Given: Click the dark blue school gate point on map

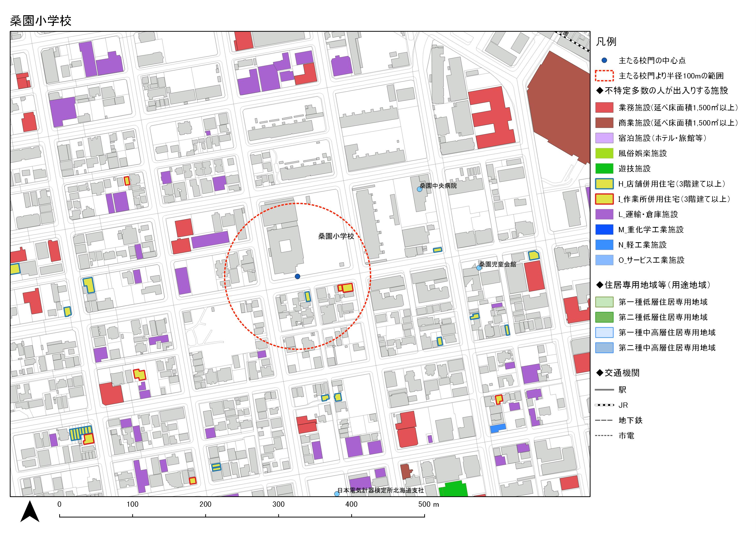Looking at the screenshot, I should point(297,276).
